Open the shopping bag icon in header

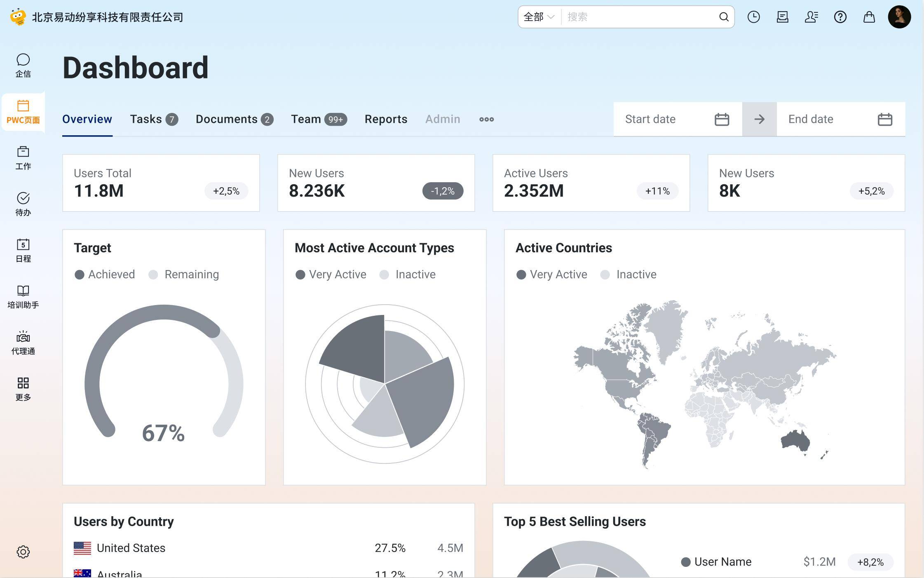tap(869, 17)
